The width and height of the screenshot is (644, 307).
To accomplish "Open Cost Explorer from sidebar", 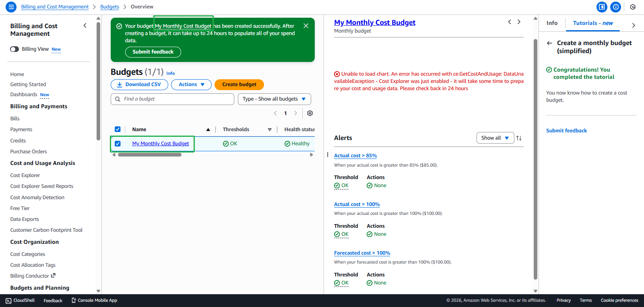I will click(25, 175).
